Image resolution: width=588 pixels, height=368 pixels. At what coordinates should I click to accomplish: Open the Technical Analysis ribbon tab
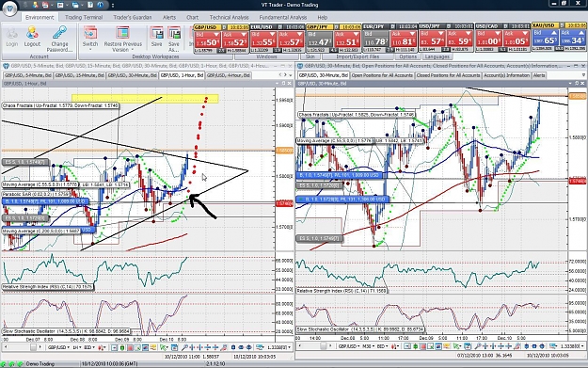coord(230,17)
